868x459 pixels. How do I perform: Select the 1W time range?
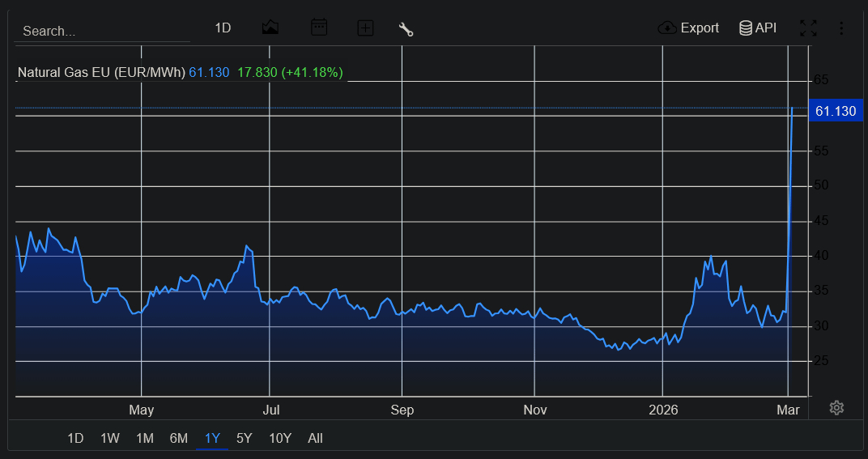(x=110, y=438)
